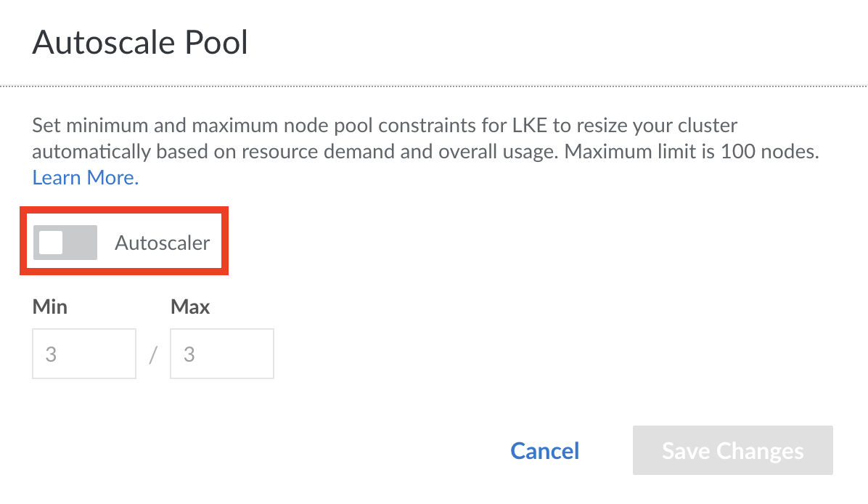Save the node pool constraints
The height and width of the screenshot is (504, 868).
732,450
